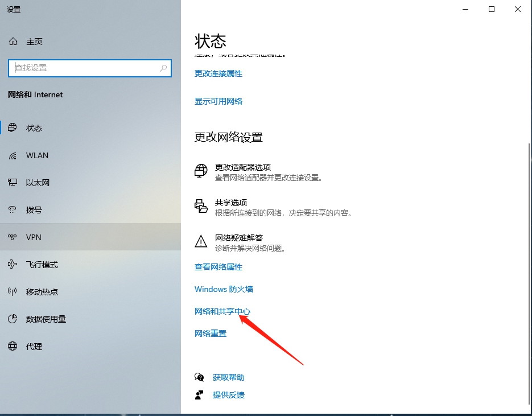Close the Settings window
The image size is (532, 416).
[x=518, y=9]
